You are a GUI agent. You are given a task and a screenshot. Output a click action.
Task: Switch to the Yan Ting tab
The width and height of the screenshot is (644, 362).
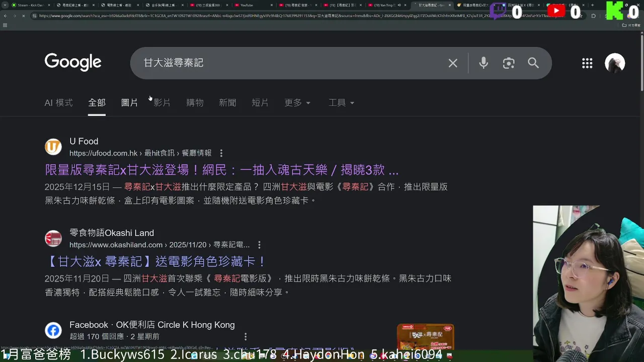(387, 5)
